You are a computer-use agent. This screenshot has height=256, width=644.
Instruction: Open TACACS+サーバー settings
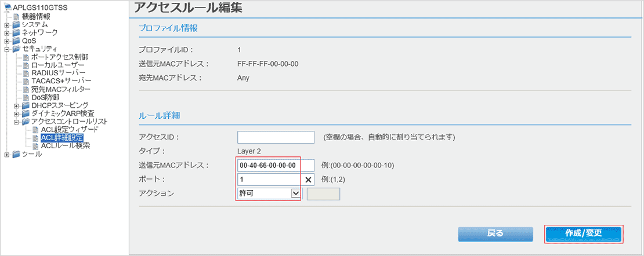pos(61,81)
